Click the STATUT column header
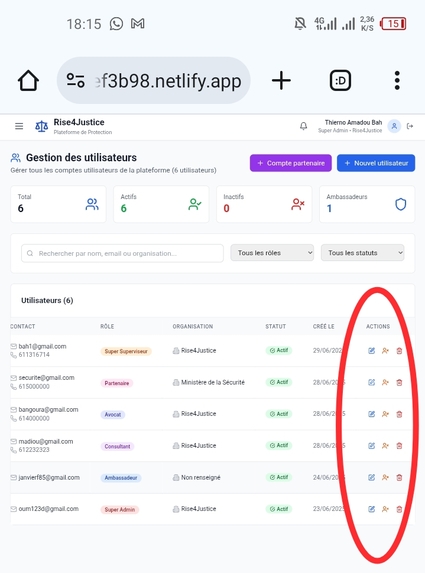425x573 pixels. [x=276, y=326]
